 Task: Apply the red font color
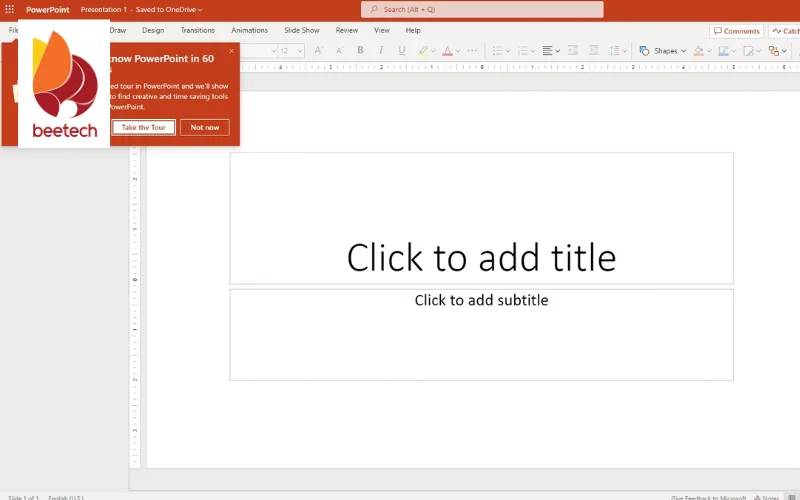point(447,51)
